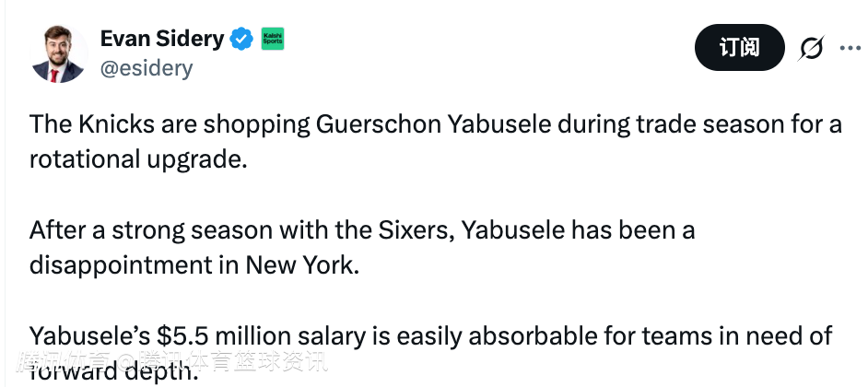Image resolution: width=868 pixels, height=387 pixels.
Task: Click the blue verified checkmark badge
Action: 241,39
